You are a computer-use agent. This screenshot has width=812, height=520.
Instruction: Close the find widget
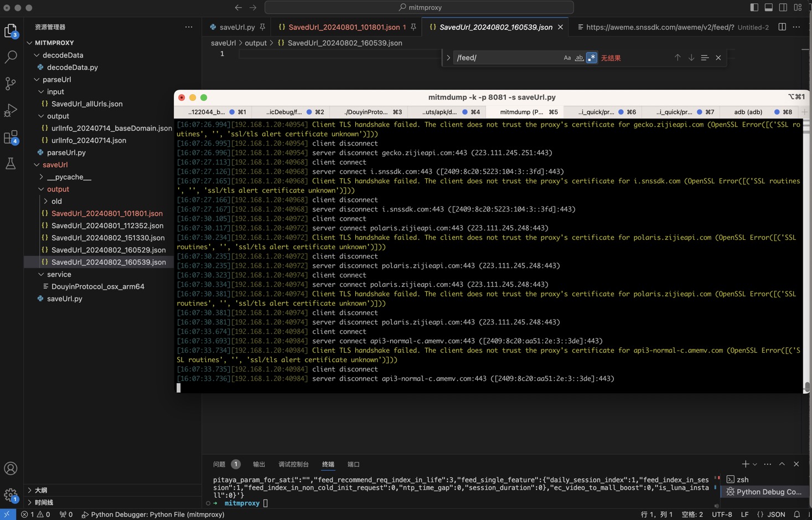[718, 58]
